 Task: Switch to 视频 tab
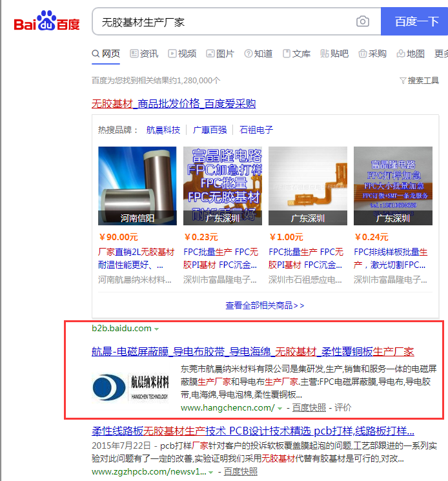[x=182, y=54]
